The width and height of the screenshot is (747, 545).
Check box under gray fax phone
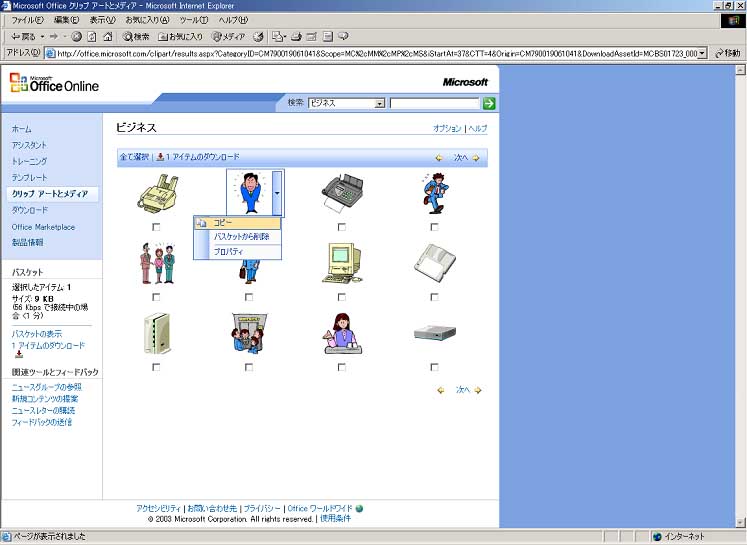coord(342,227)
